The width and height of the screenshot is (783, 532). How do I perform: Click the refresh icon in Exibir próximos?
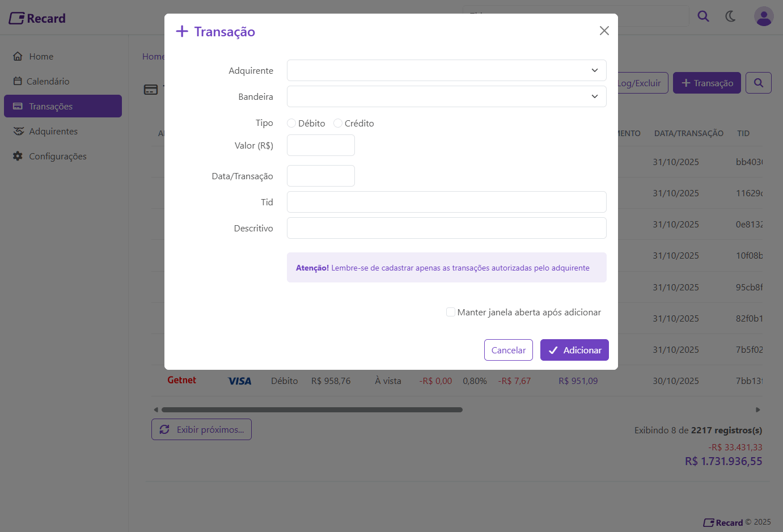point(164,429)
